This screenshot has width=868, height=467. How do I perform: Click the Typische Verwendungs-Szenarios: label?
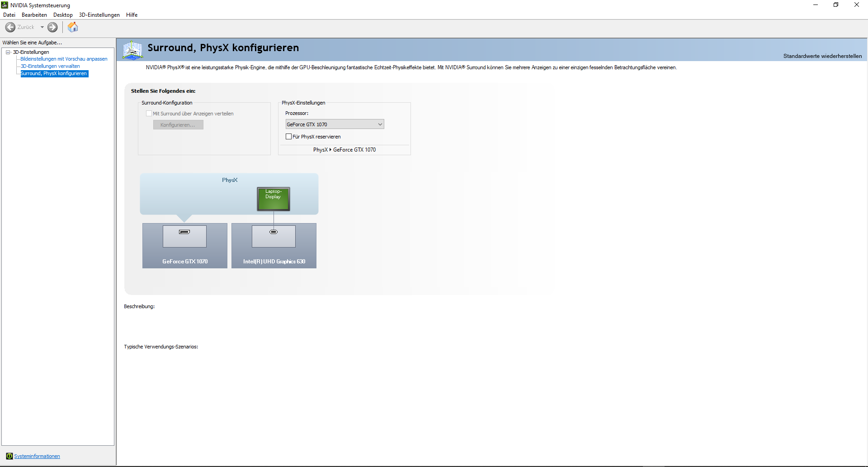click(x=161, y=347)
